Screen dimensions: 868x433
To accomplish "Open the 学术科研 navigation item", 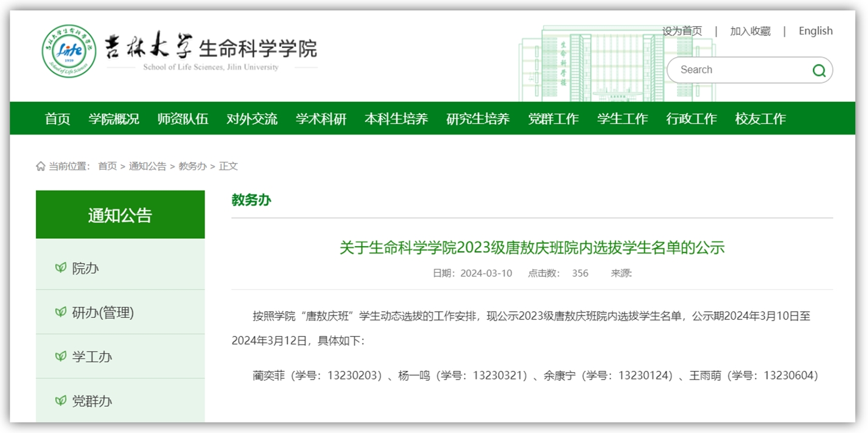I will coord(321,119).
